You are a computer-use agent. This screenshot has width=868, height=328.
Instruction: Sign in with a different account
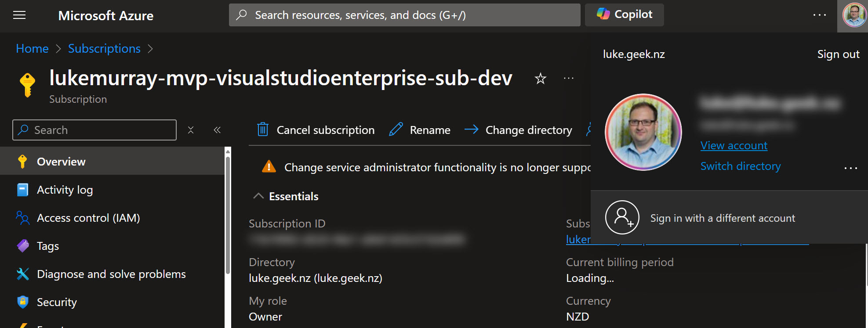tap(729, 217)
